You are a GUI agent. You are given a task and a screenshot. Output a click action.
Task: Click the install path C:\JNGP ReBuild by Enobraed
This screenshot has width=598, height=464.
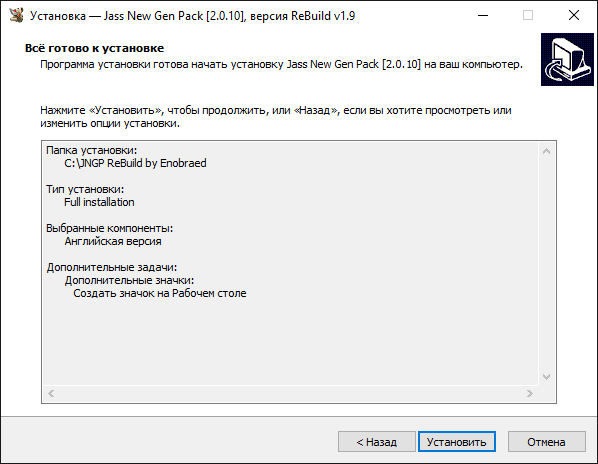tap(135, 163)
